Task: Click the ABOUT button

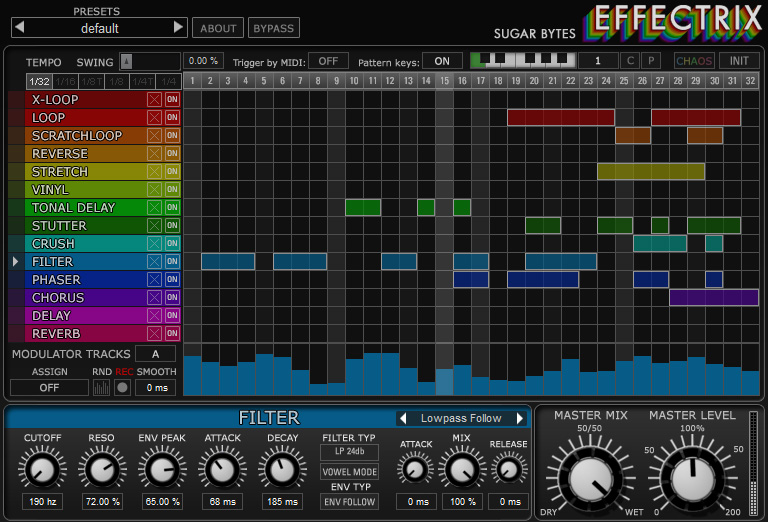Action: pyautogui.click(x=217, y=28)
